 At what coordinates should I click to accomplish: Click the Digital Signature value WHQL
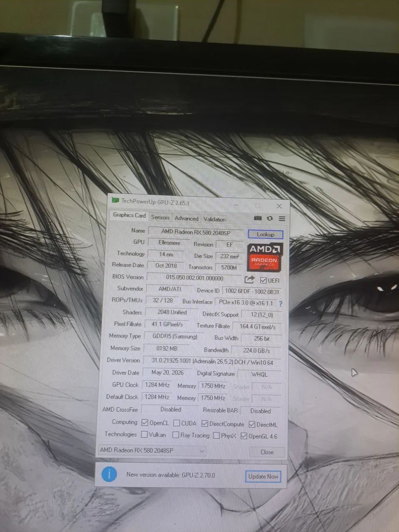pyautogui.click(x=259, y=374)
